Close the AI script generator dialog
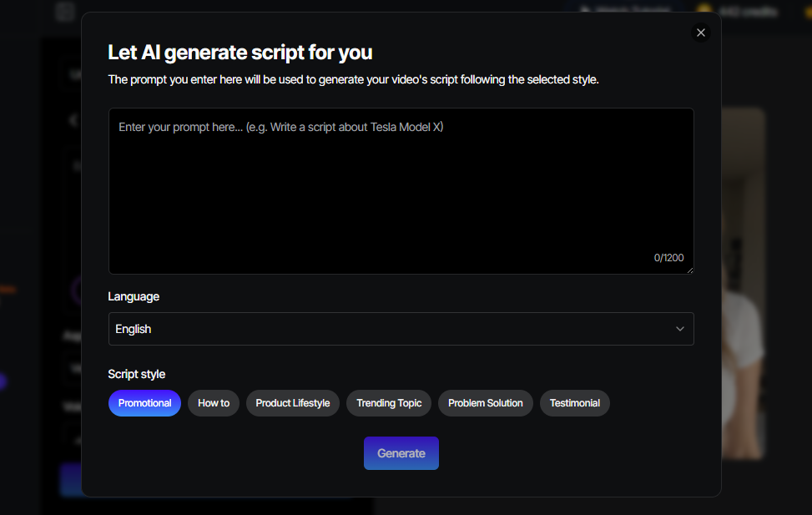The image size is (812, 515). tap(701, 33)
